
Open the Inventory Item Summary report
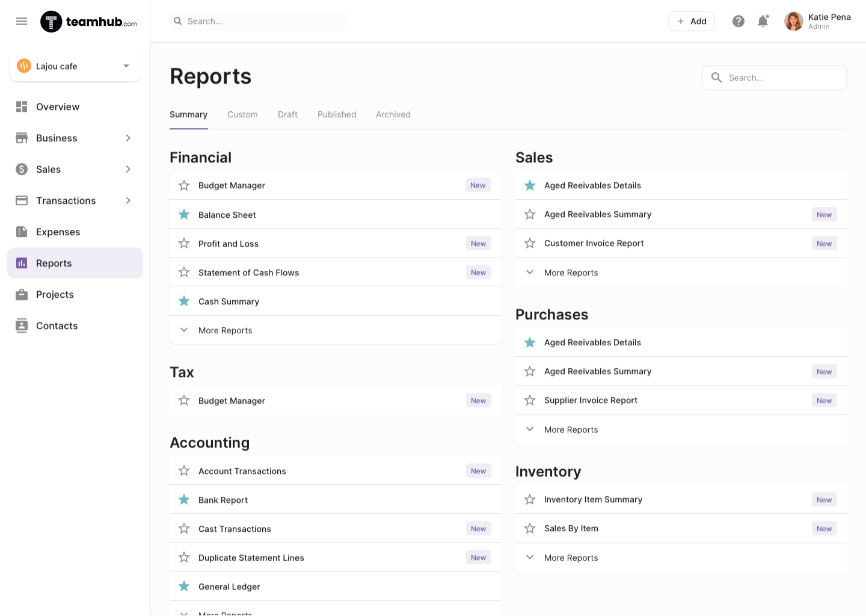click(681, 500)
